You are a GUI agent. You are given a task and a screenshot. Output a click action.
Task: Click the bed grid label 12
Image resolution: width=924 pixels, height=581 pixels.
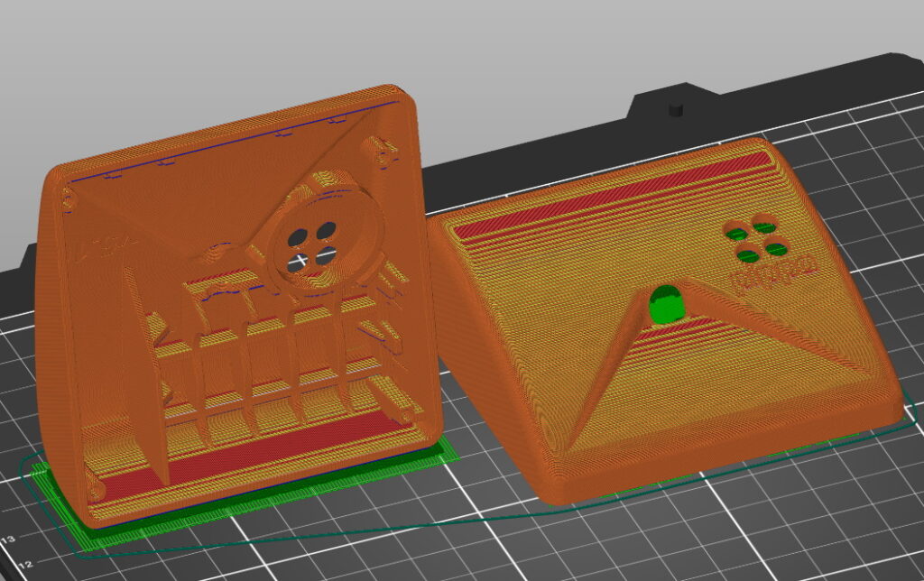25,565
